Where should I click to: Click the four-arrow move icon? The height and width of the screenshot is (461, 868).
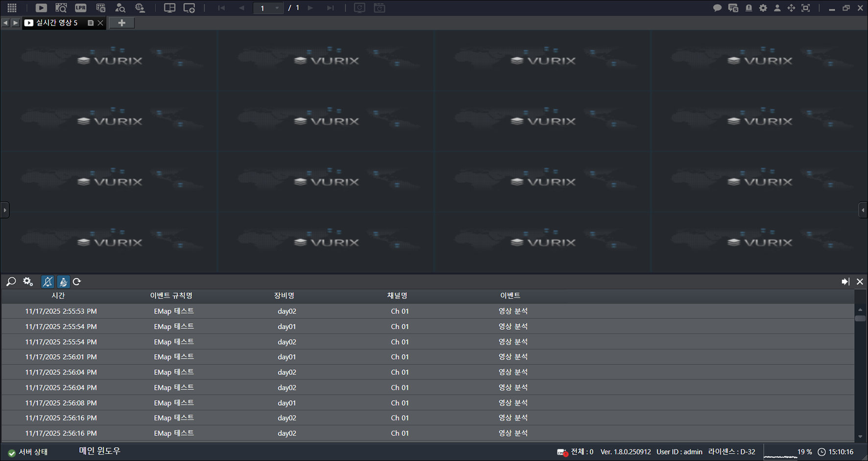(x=791, y=8)
